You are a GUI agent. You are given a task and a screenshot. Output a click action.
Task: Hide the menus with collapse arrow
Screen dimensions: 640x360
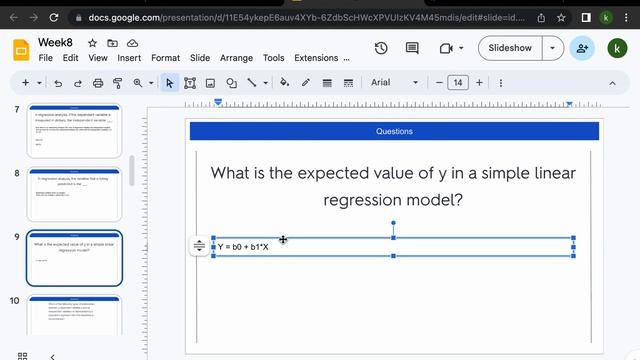[612, 83]
